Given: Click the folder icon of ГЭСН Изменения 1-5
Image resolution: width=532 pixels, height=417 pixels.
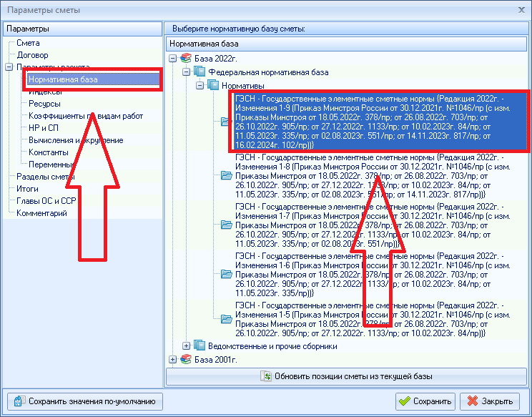Looking at the screenshot, I should pyautogui.click(x=226, y=318).
